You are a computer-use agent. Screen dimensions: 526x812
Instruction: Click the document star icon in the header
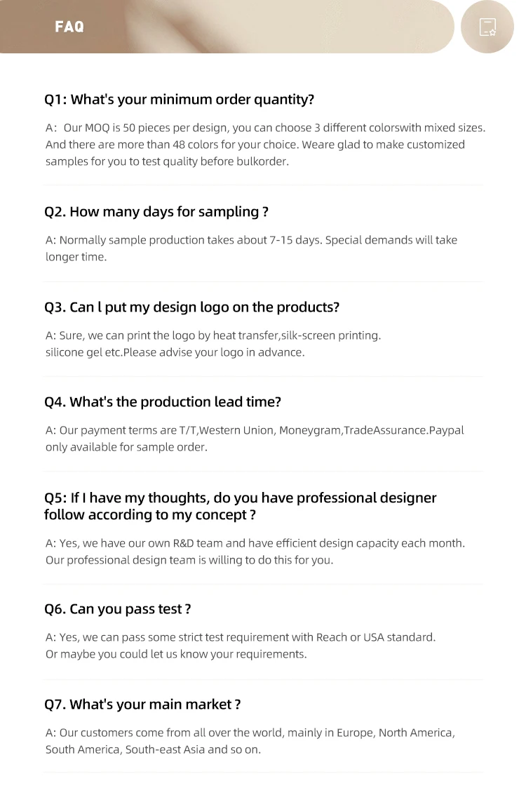[487, 27]
